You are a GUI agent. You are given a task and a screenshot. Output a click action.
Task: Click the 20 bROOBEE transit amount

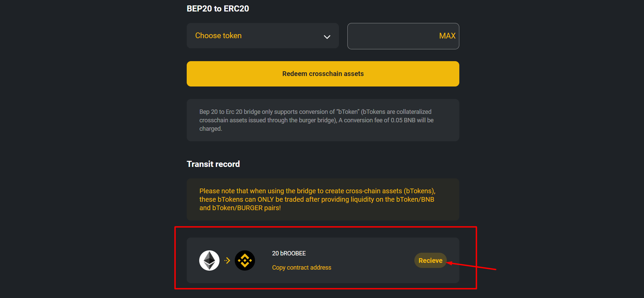click(x=289, y=253)
